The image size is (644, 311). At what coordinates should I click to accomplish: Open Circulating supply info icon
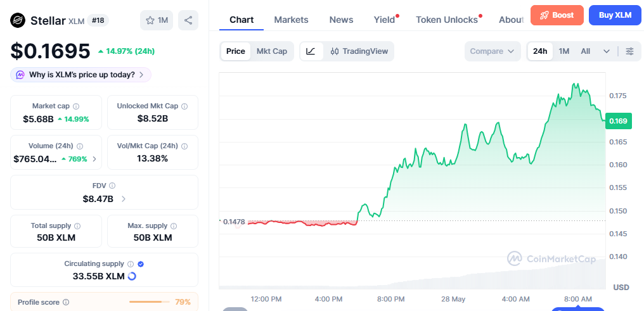pyautogui.click(x=131, y=264)
